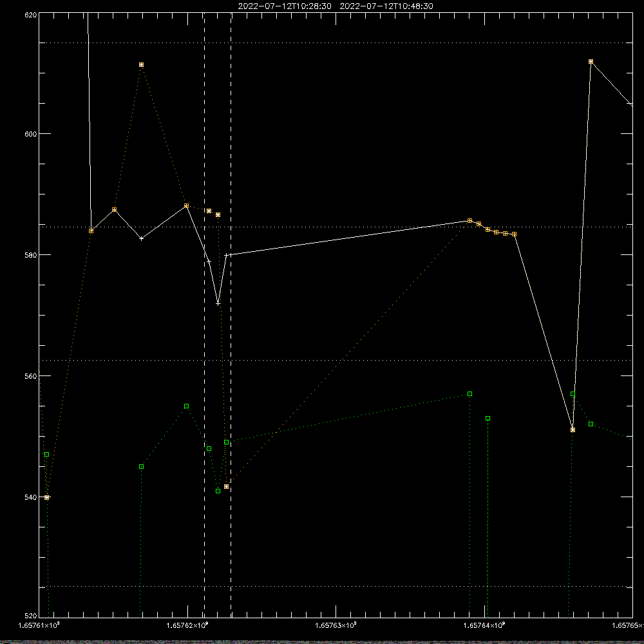This screenshot has height=644, width=644.
Task: Select the lowest green square marker near 541
Action: 218,491
